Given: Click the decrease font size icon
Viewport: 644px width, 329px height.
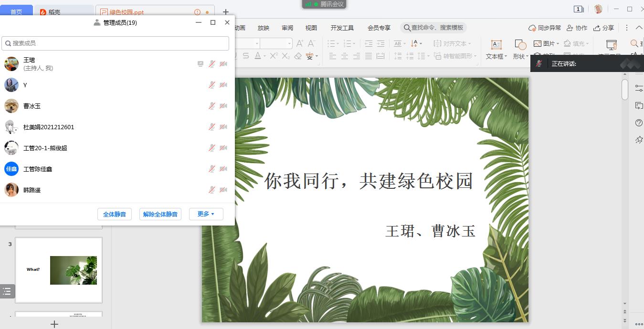Looking at the screenshot, I should point(311,43).
